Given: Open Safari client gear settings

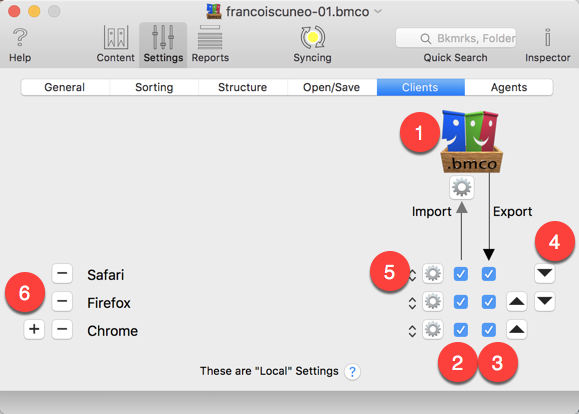Looking at the screenshot, I should [433, 274].
